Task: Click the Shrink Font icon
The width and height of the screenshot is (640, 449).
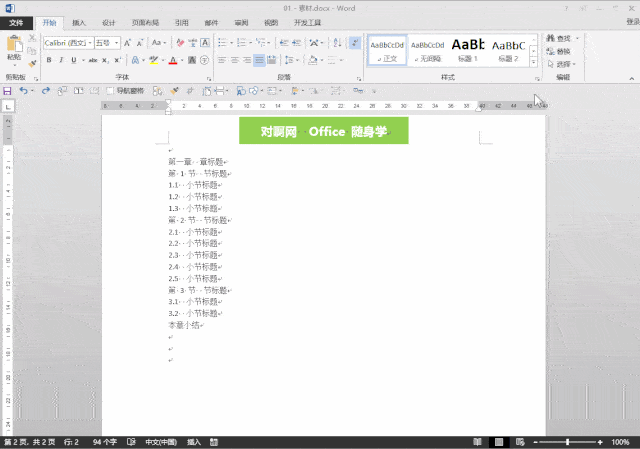Action: [140, 43]
